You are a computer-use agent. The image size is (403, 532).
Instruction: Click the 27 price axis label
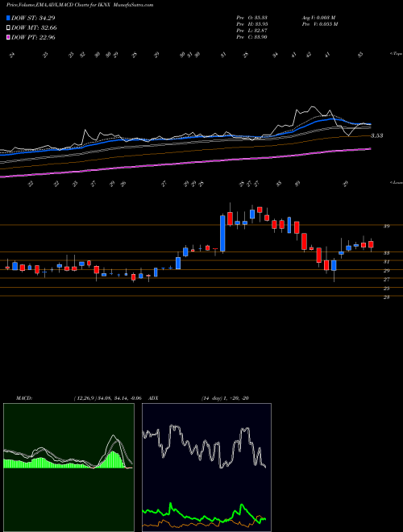387,280
